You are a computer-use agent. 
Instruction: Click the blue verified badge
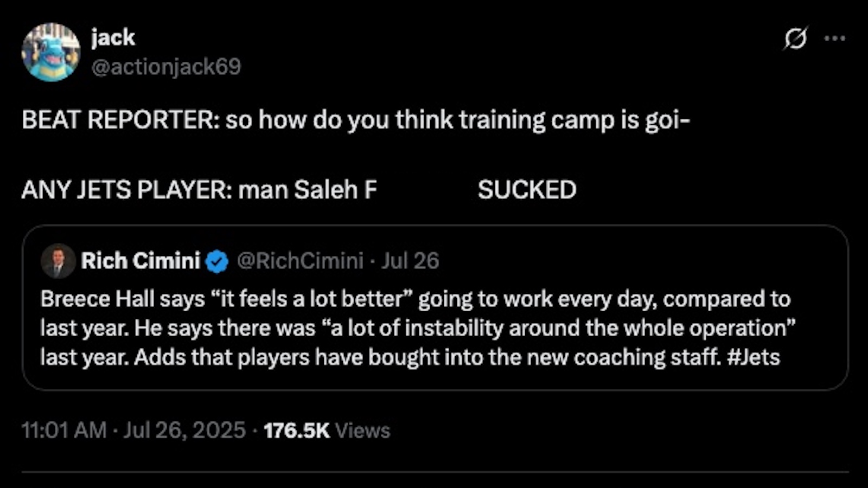point(218,261)
